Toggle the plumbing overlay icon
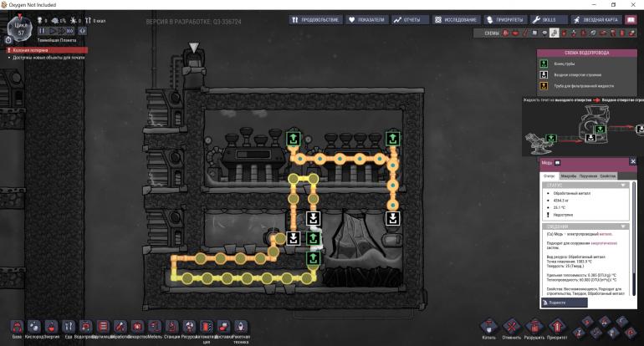The width and height of the screenshot is (644, 346). point(552,33)
